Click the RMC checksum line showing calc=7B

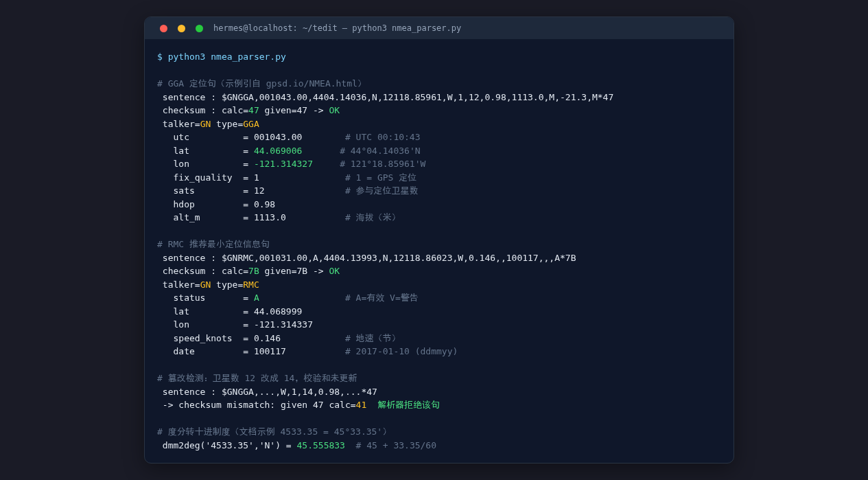[x=251, y=271]
